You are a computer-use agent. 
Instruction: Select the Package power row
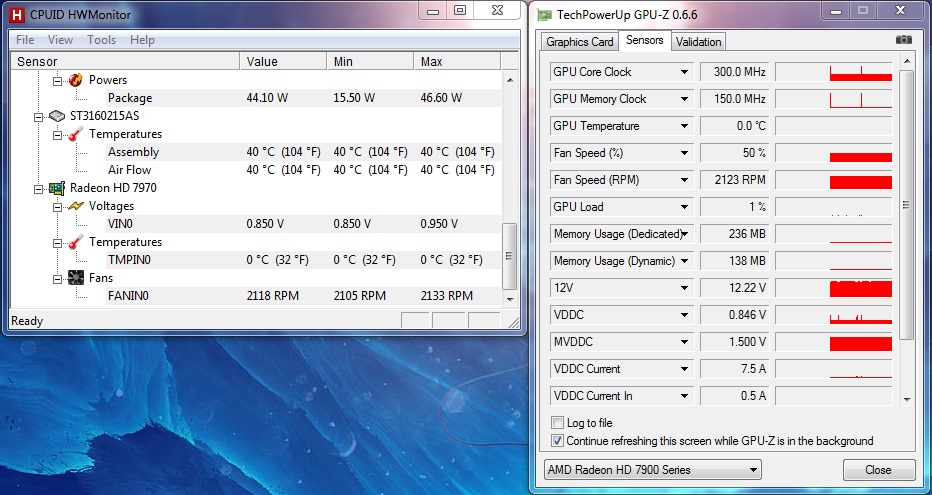[303, 98]
